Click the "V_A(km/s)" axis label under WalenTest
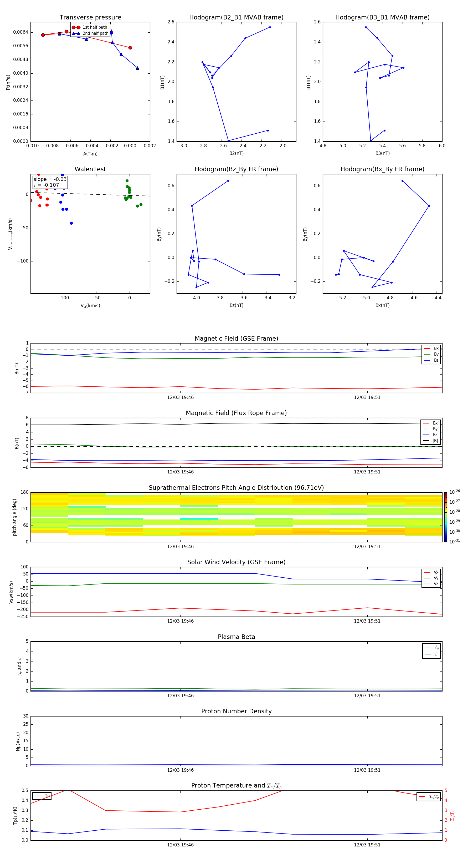This screenshot has height=868, width=473. 90,306
